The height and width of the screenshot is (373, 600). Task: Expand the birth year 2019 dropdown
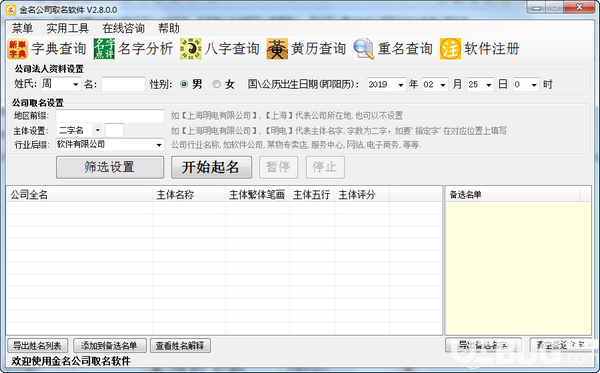coord(400,85)
